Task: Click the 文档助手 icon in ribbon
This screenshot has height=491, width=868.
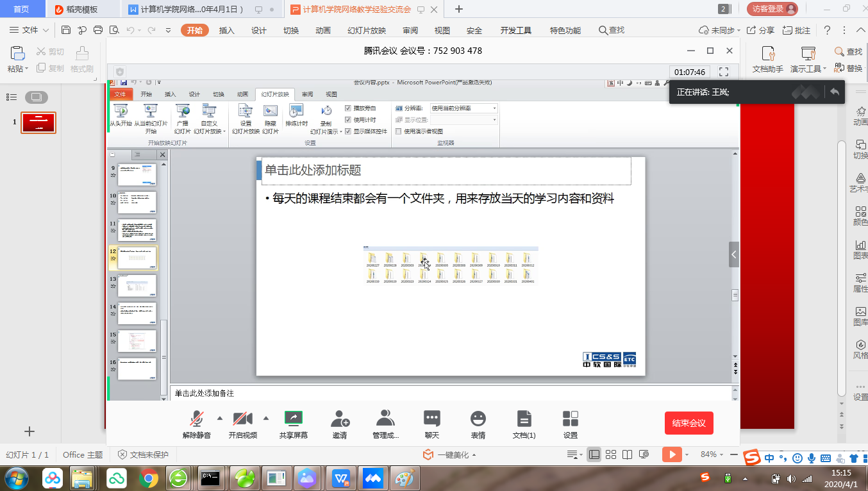Action: pos(767,54)
